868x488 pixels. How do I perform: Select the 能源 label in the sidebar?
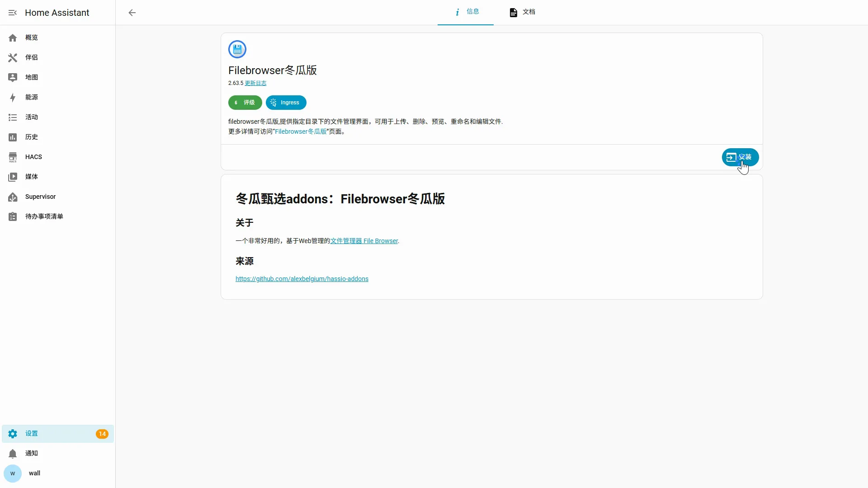[32, 97]
